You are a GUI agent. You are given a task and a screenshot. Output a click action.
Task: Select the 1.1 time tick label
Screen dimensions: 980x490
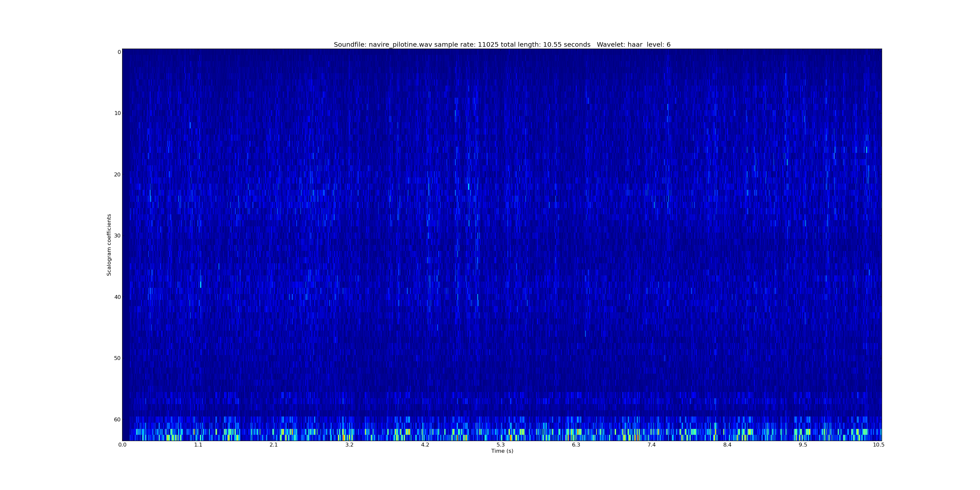coord(198,445)
